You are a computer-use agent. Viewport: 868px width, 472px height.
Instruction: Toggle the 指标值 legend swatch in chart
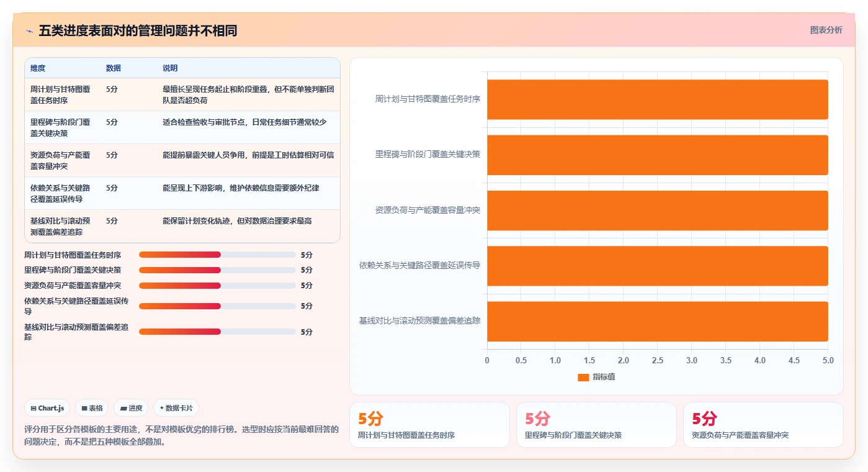pos(583,377)
